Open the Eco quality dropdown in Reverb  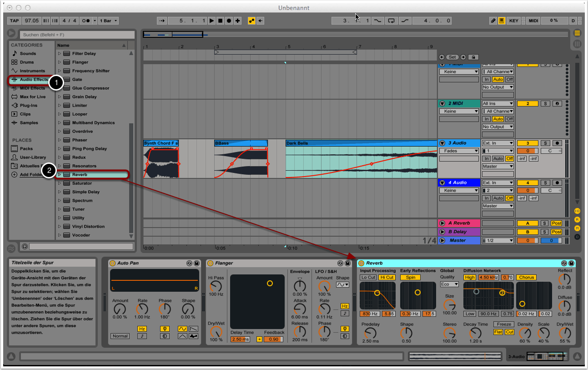click(x=449, y=284)
